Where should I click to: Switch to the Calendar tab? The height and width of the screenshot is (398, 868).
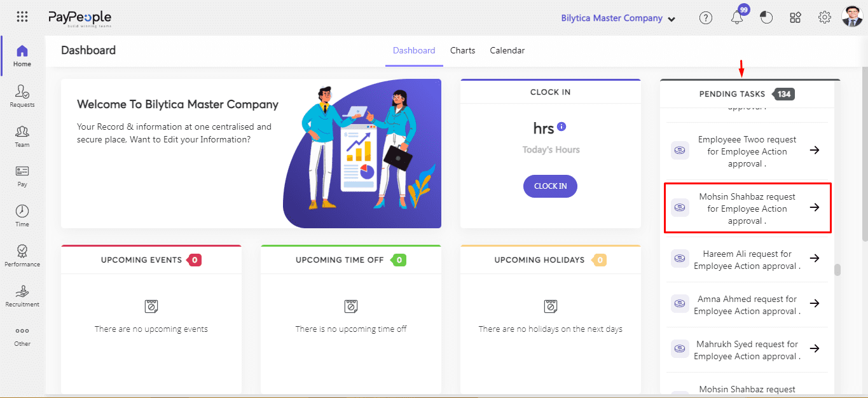pos(507,50)
